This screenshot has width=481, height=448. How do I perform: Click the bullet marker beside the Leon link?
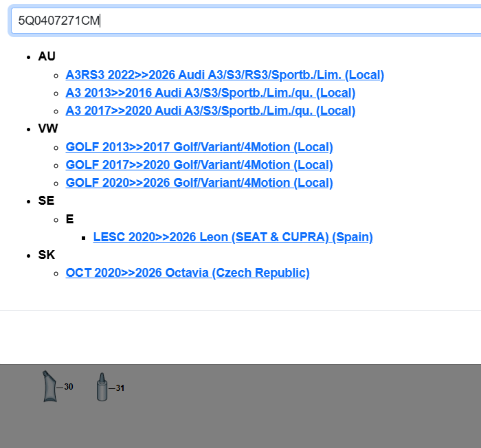[83, 238]
